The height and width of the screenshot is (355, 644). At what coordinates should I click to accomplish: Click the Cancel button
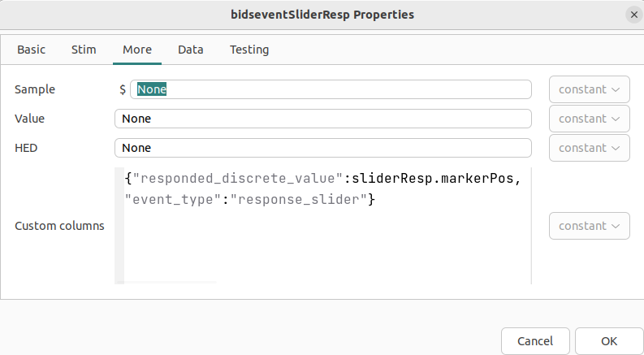(535, 341)
